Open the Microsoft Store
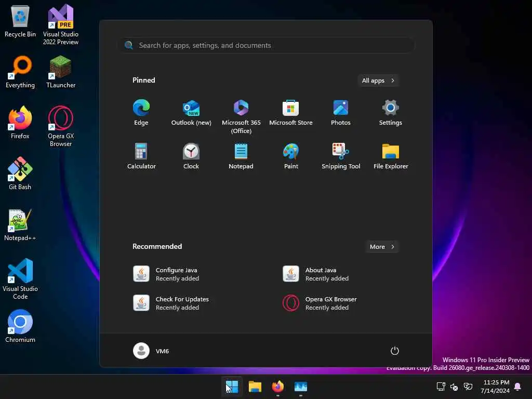The width and height of the screenshot is (532, 399). [291, 113]
